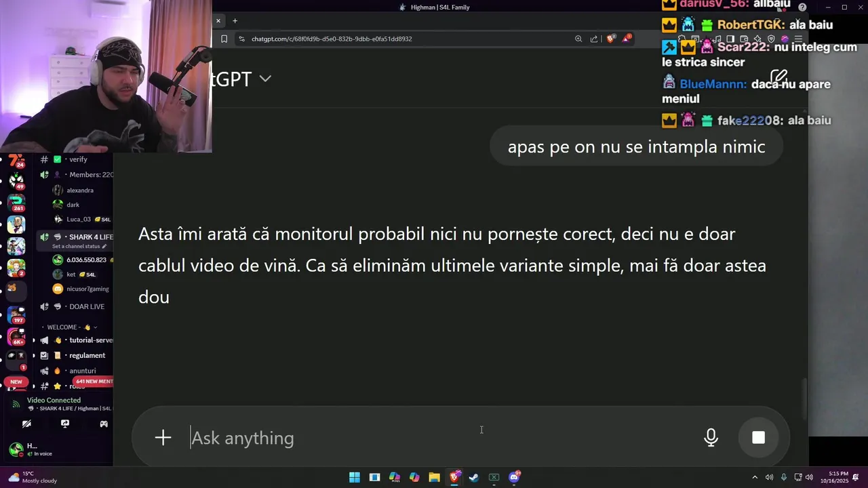Open system tray microphone icon
The width and height of the screenshot is (868, 488).
[x=784, y=477]
